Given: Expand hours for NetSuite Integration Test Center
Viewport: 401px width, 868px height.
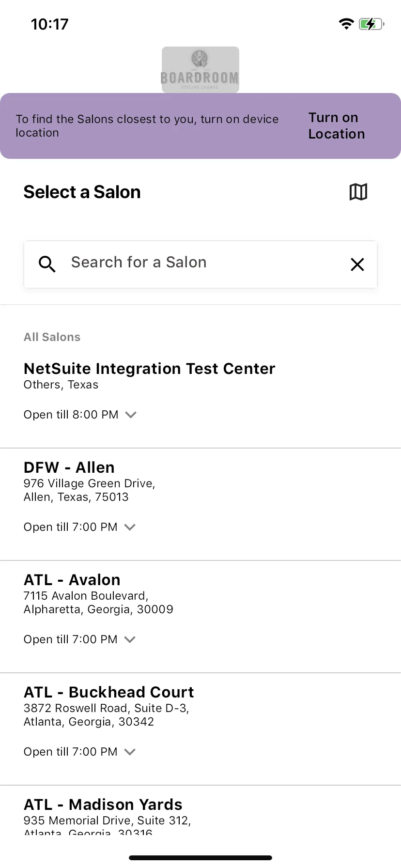Looking at the screenshot, I should pyautogui.click(x=131, y=415).
